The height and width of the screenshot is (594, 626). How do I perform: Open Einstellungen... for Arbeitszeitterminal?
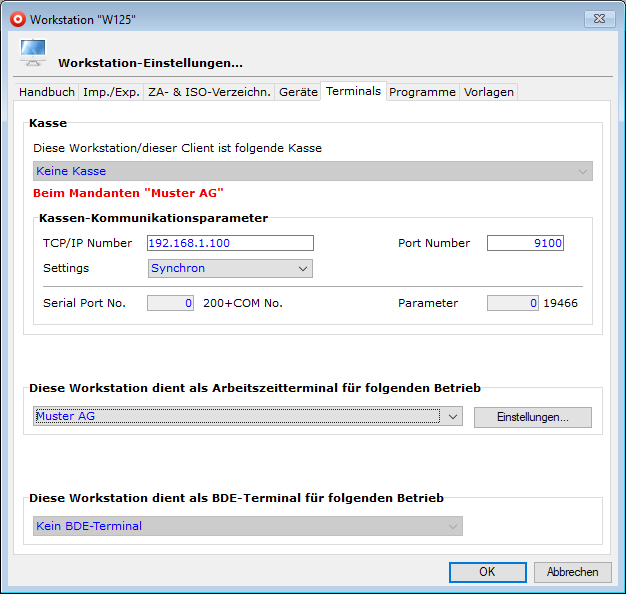tap(532, 417)
